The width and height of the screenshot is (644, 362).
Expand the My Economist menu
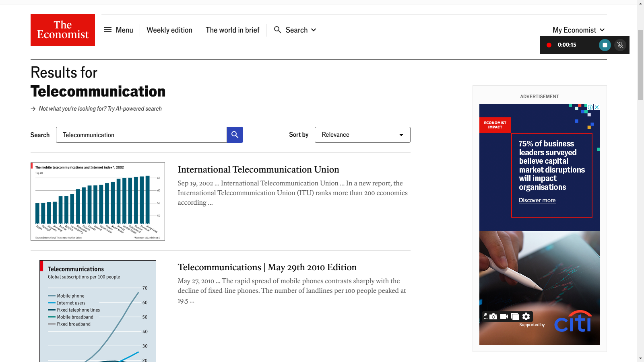[578, 30]
